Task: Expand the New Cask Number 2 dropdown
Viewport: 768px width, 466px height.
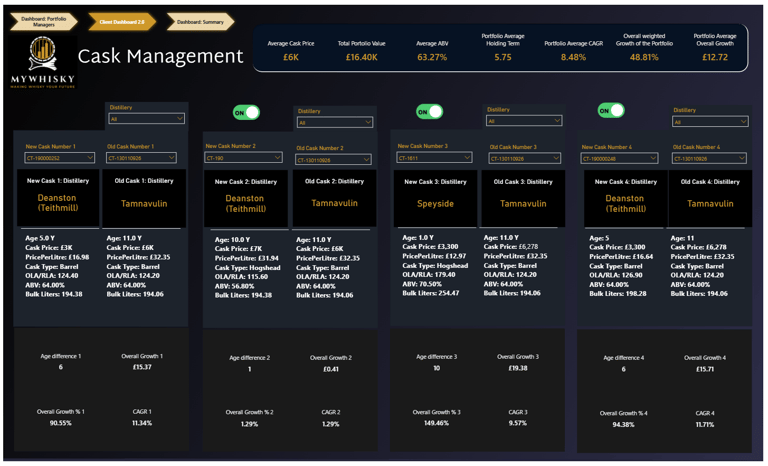Action: (x=243, y=158)
